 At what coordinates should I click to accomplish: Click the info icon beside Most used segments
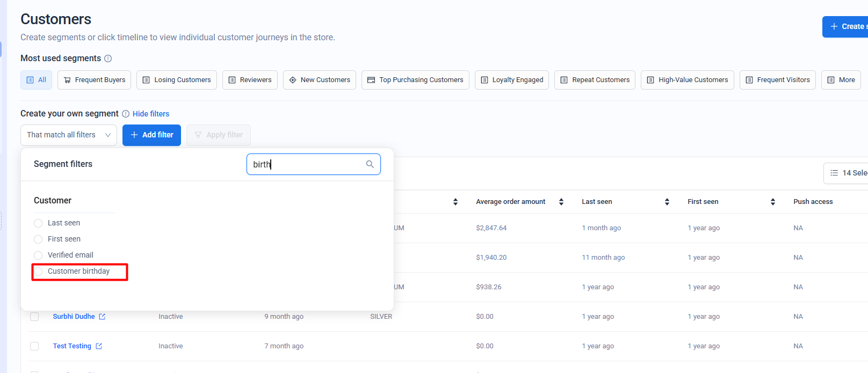pyautogui.click(x=108, y=58)
